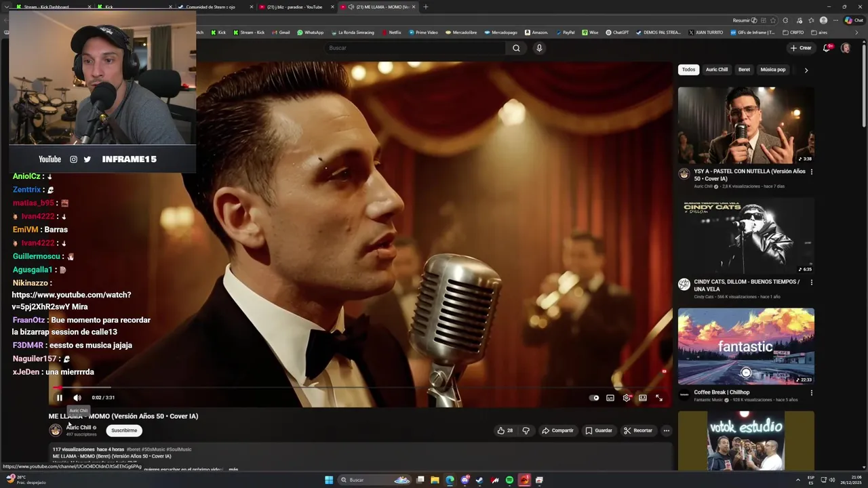
Task: Open the ChatGPT bookmark
Action: 617,33
